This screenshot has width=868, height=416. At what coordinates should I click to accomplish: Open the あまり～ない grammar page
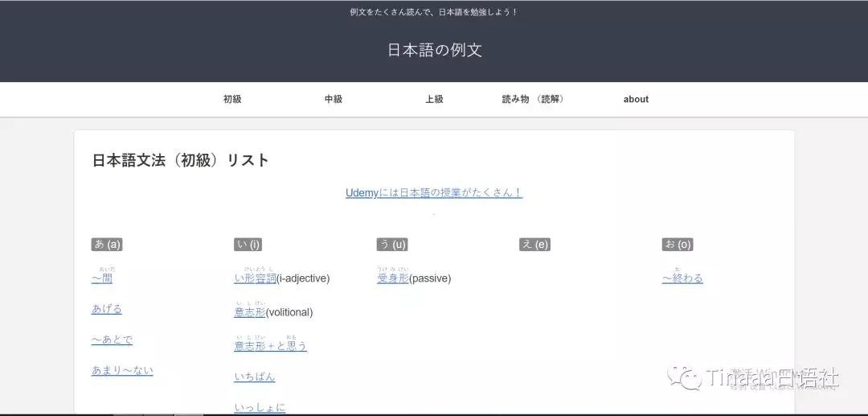point(122,370)
